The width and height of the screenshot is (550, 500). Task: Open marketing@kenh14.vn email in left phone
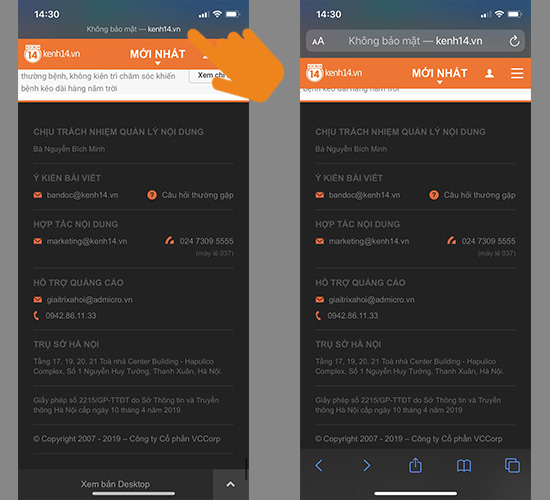coord(87,241)
